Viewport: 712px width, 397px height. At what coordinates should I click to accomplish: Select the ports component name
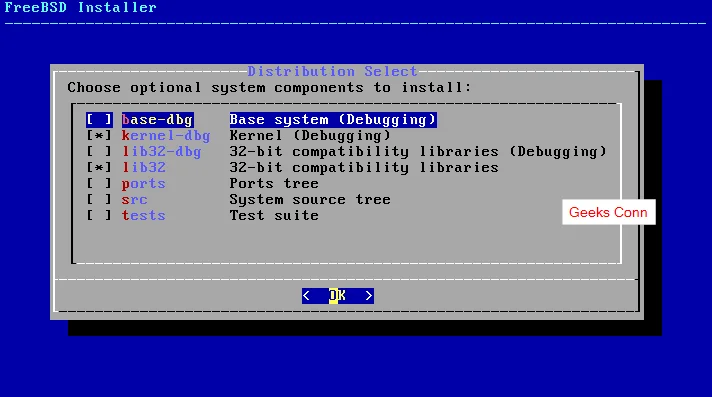(143, 184)
